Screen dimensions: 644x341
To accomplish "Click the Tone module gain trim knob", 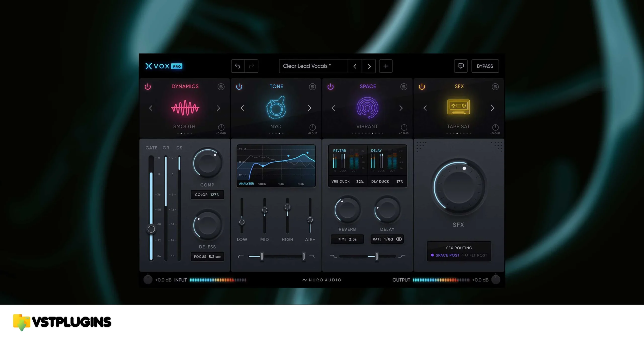I will [x=312, y=127].
